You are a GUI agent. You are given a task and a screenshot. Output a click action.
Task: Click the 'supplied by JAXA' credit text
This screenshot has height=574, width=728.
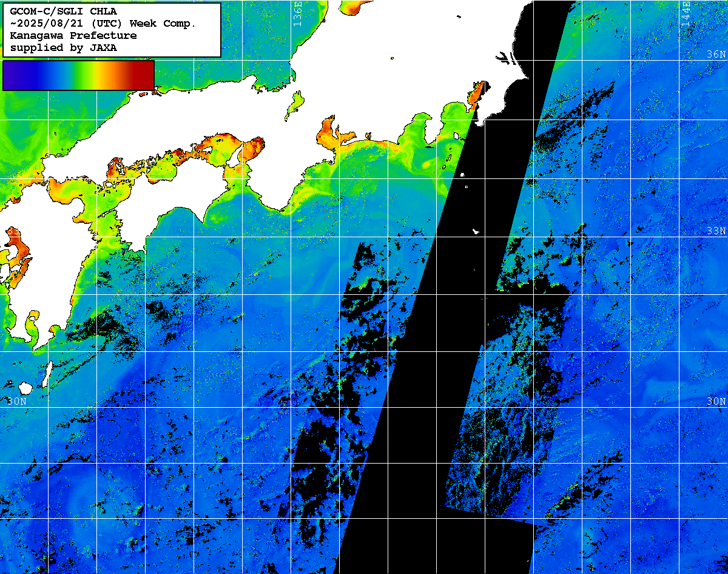point(64,47)
